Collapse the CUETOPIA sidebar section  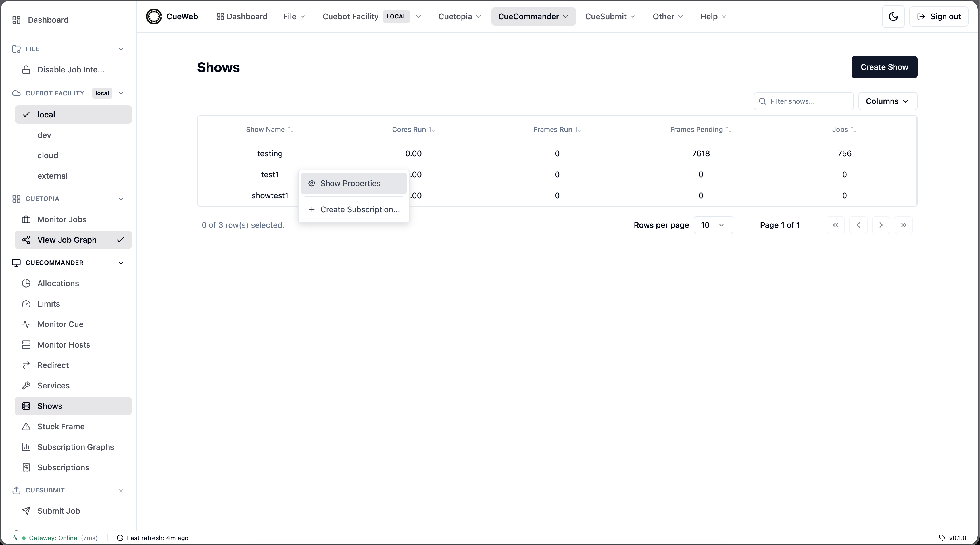121,199
